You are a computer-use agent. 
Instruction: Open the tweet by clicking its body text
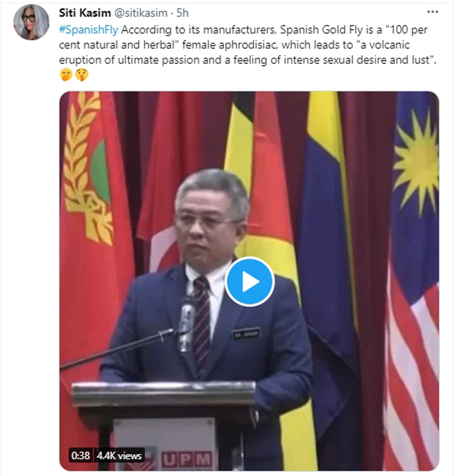tap(248, 45)
